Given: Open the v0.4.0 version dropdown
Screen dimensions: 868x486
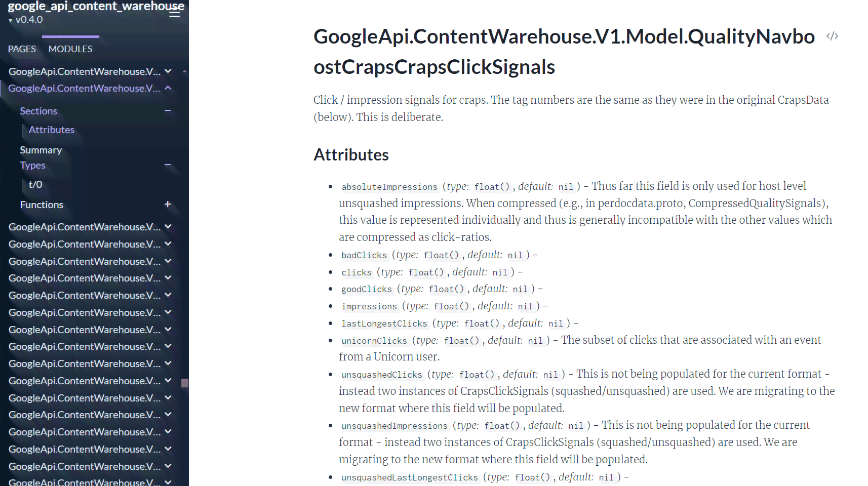Looking at the screenshot, I should coord(25,20).
